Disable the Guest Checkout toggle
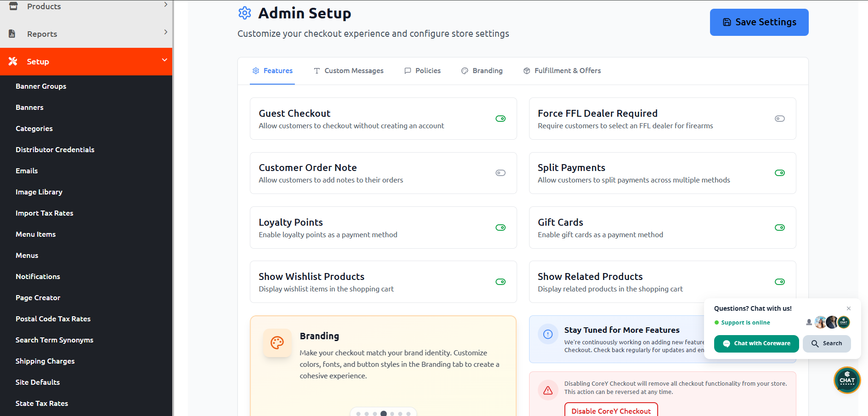 pyautogui.click(x=501, y=119)
